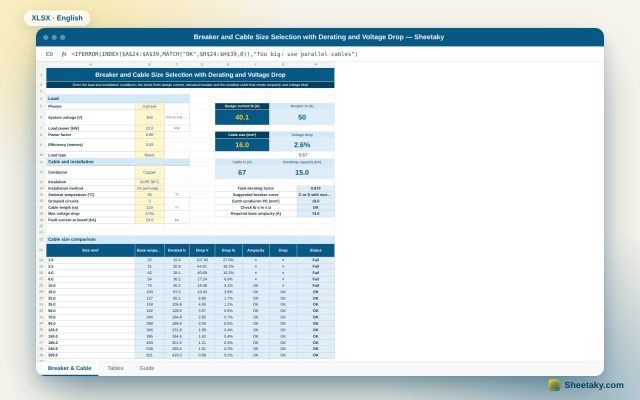Image resolution: width=640 pixels, height=400 pixels.
Task: Select the System voltage (V) label cell
Action: (90, 117)
